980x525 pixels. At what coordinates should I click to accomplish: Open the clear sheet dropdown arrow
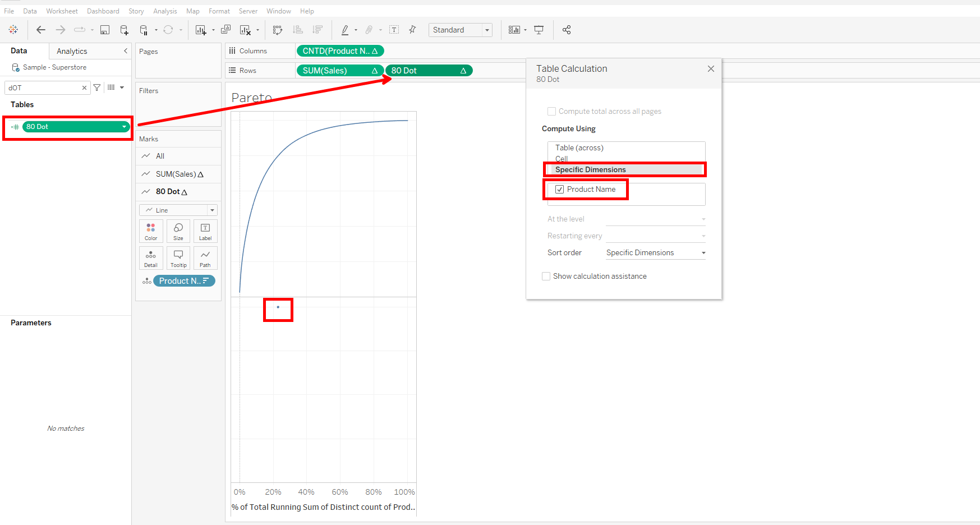[x=257, y=30]
